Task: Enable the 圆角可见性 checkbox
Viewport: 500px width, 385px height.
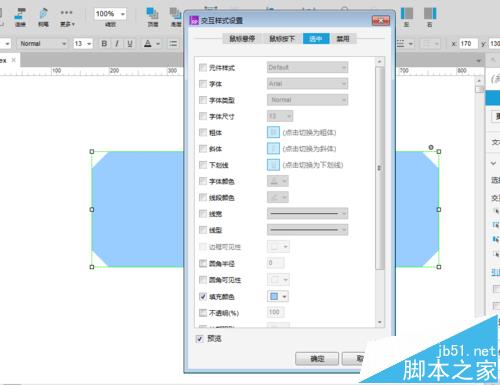Action: click(203, 279)
